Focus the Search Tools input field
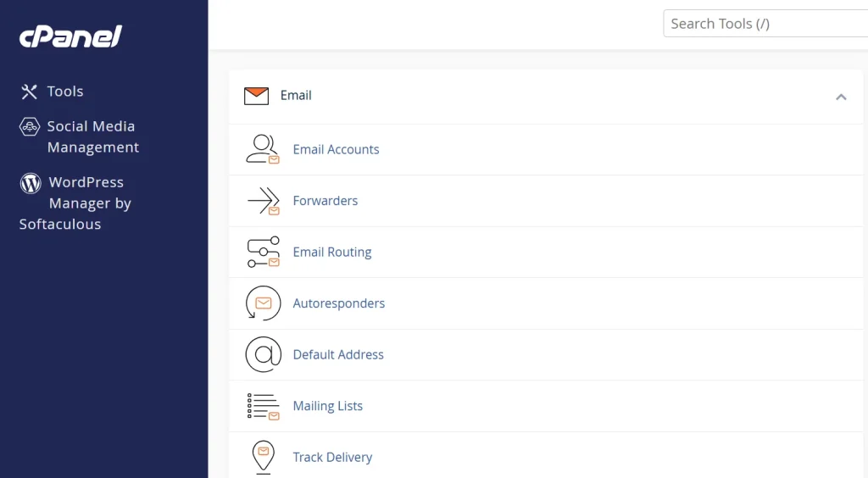 tap(765, 23)
